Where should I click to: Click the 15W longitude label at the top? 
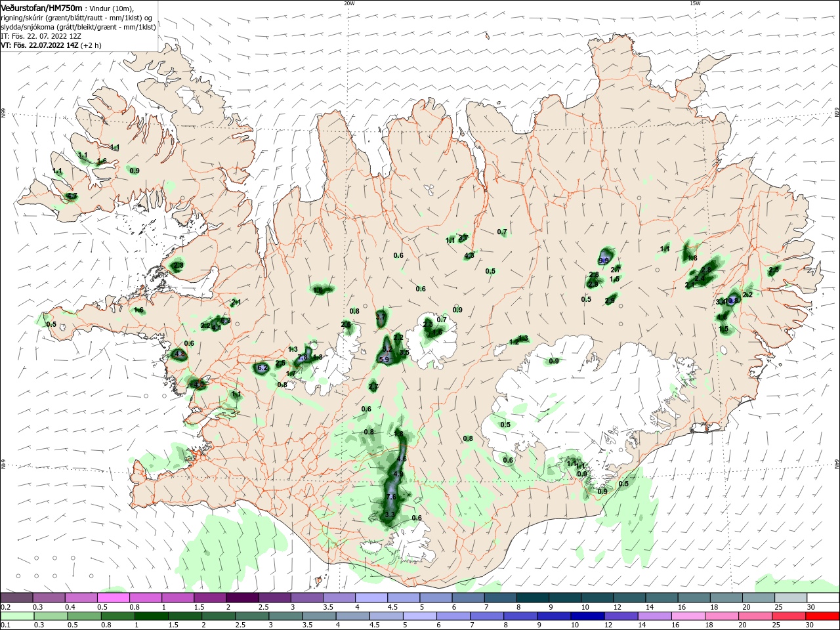point(695,3)
